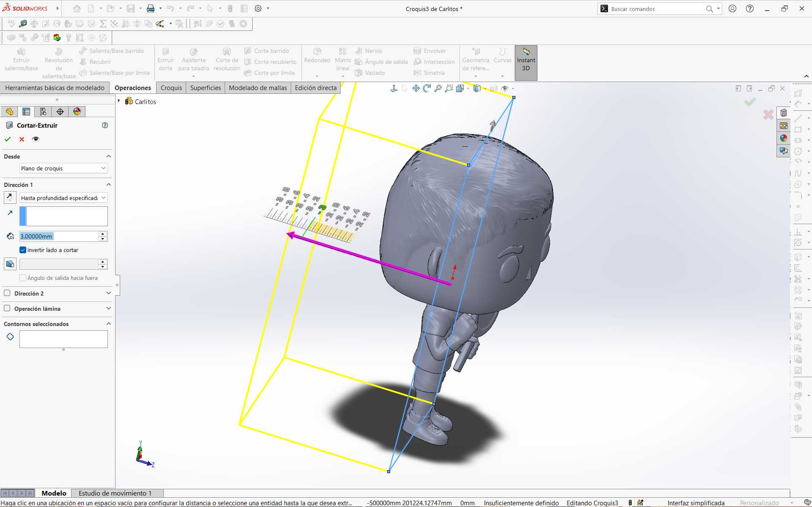Collapse the Contornos seleccionados section

(x=109, y=324)
